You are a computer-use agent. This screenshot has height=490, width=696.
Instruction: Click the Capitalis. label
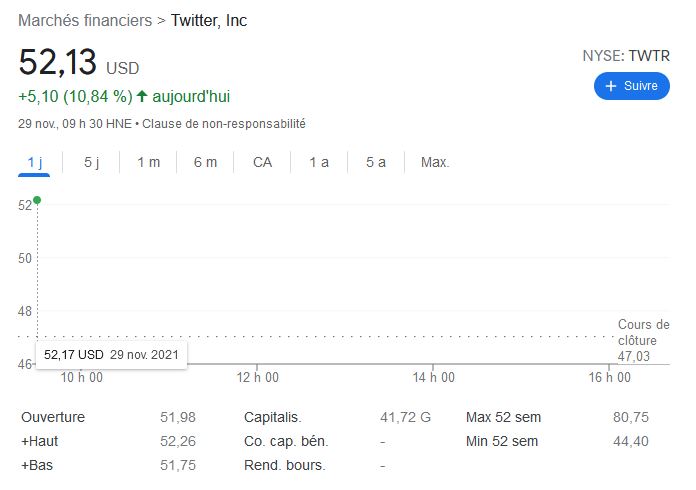point(272,417)
